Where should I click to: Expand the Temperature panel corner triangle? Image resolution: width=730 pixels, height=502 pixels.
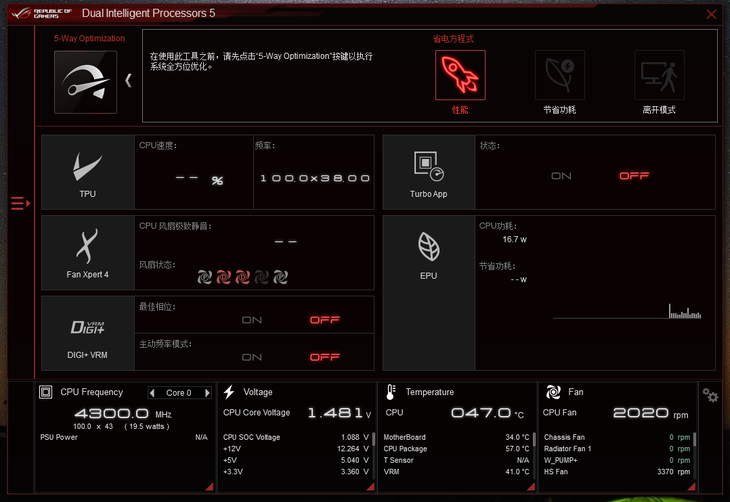click(x=531, y=487)
